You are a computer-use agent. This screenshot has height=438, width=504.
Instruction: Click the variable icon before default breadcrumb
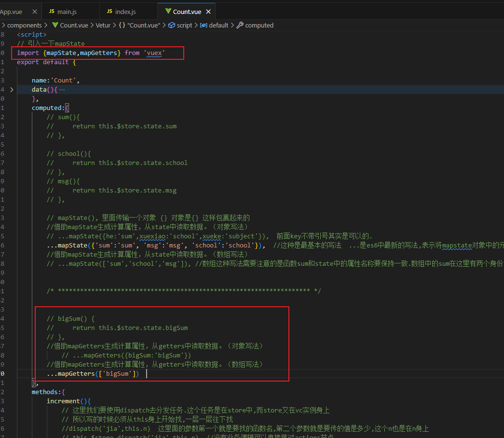pyautogui.click(x=204, y=25)
